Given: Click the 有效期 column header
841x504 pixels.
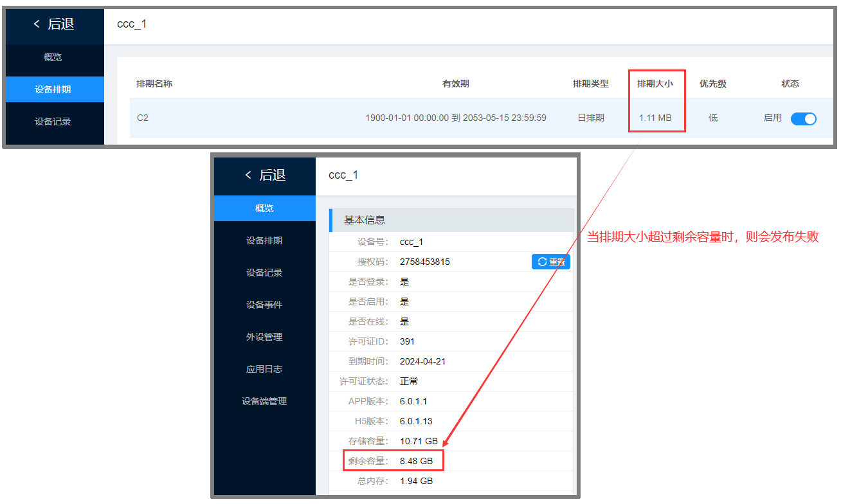Looking at the screenshot, I should 455,84.
